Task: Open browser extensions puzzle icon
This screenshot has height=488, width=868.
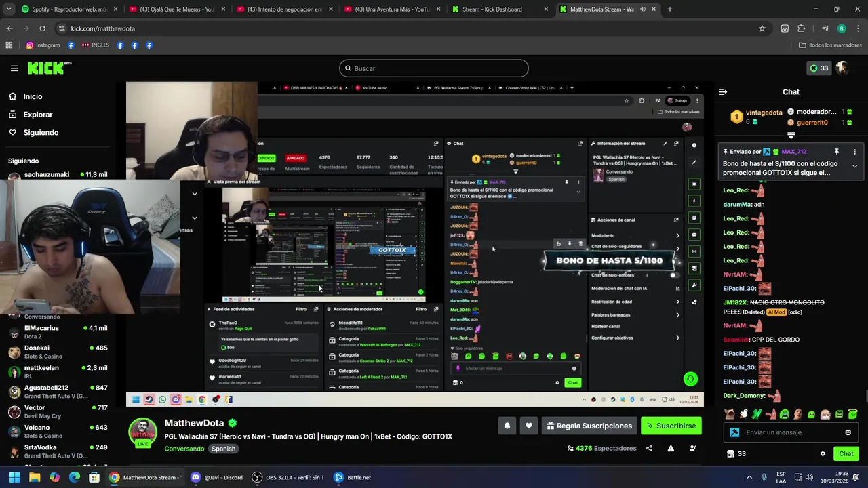Action: coord(802,28)
